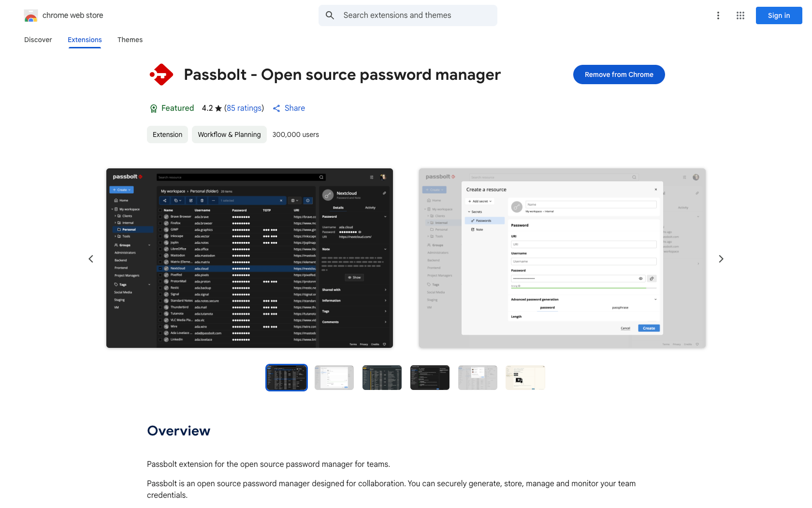This screenshot has height=508, width=812.
Task: Switch to the Discover tab
Action: tap(38, 40)
